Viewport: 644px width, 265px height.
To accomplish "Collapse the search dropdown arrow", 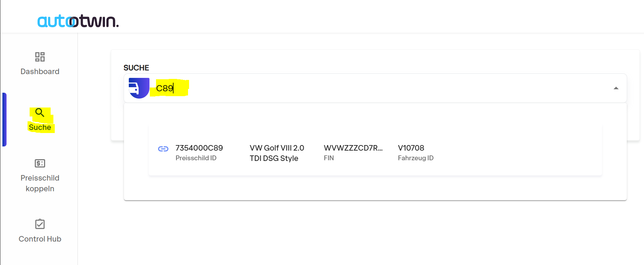I will 616,88.
